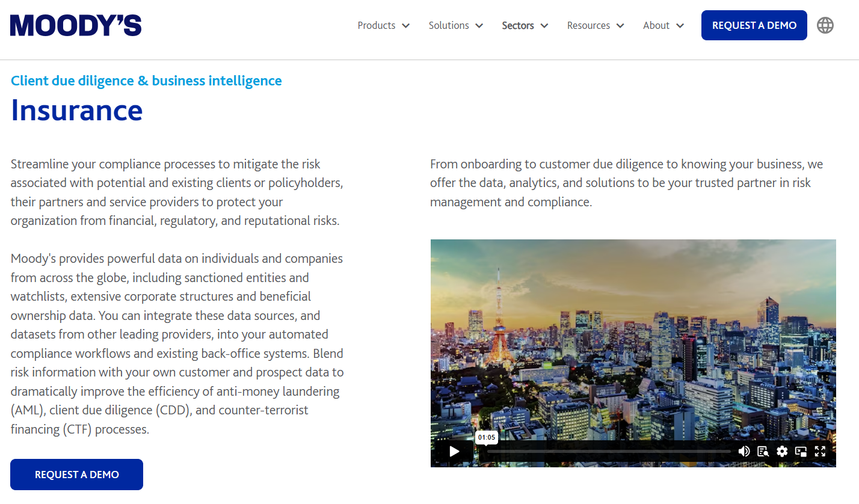Enable picture-in-picture mode on video
The height and width of the screenshot is (504, 859).
pos(801,451)
